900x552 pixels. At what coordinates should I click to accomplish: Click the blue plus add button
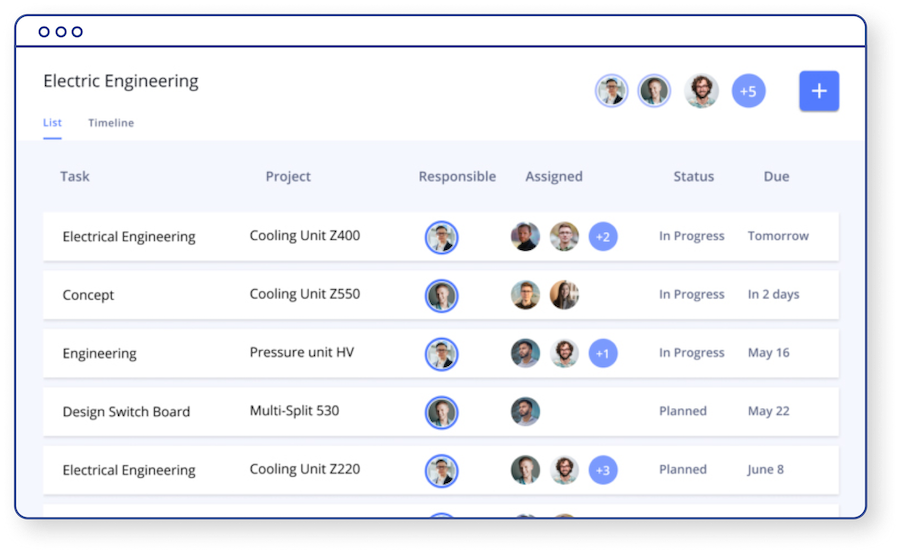coord(818,91)
